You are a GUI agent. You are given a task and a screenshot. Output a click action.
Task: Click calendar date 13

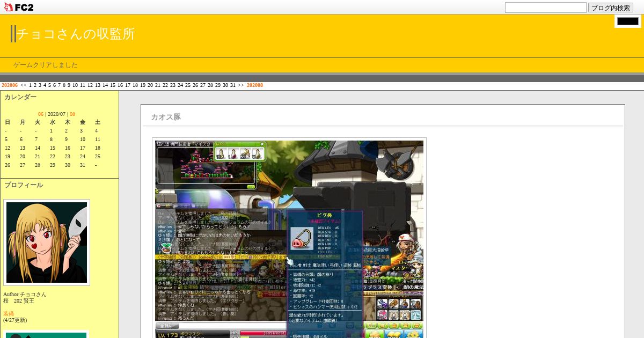(x=23, y=148)
